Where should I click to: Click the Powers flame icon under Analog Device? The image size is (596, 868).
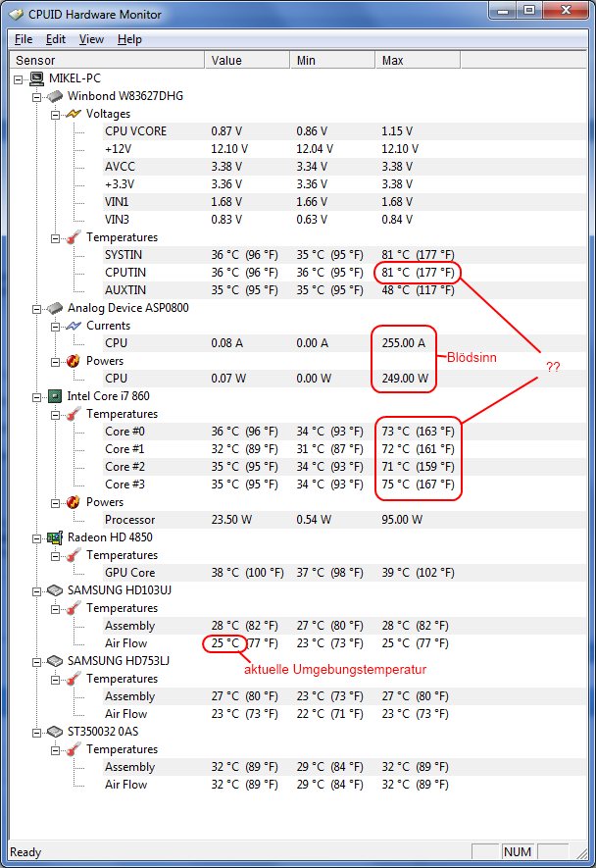[74, 362]
